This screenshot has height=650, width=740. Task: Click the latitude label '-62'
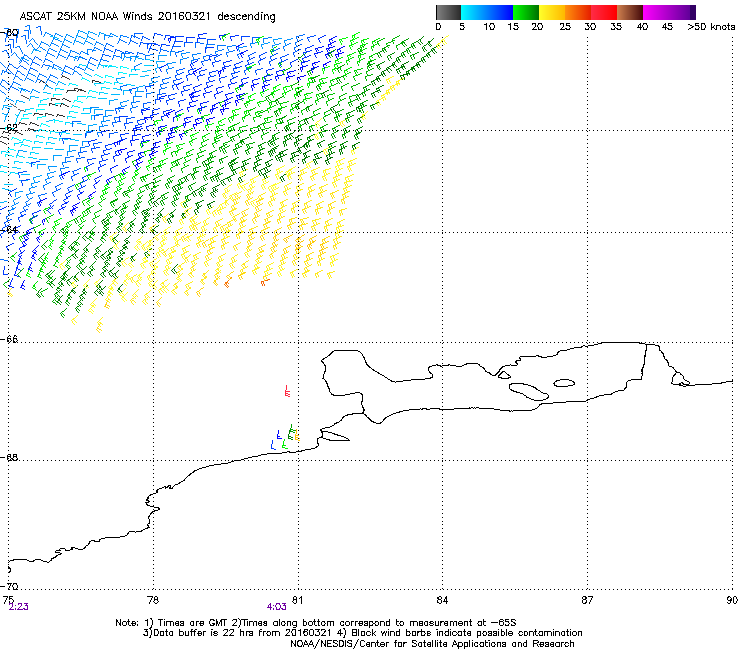(9, 128)
